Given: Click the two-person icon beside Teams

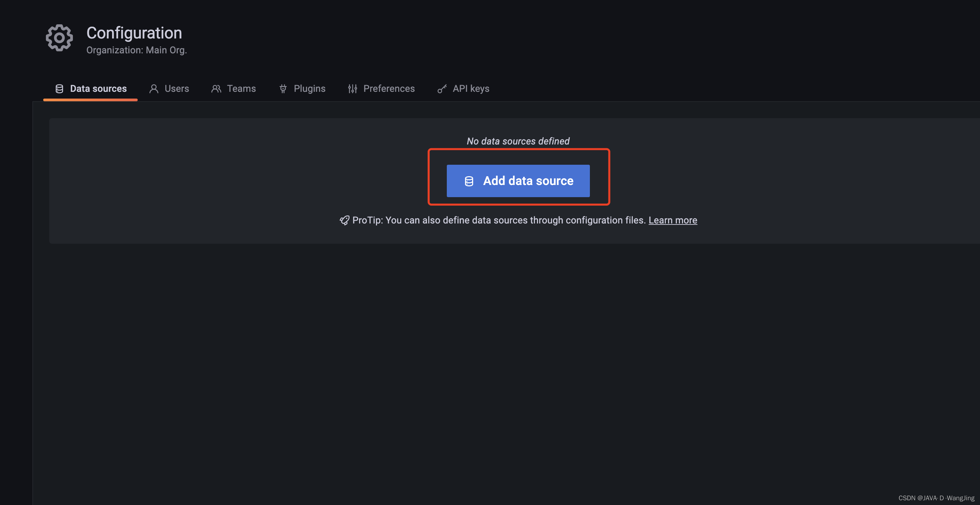Looking at the screenshot, I should click(216, 89).
